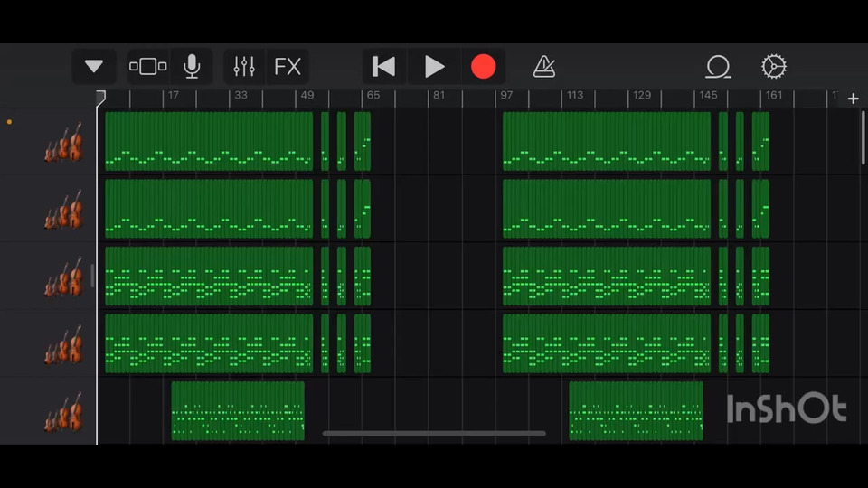868x488 pixels.
Task: Select the first strings track instrument icon
Action: coord(64,142)
